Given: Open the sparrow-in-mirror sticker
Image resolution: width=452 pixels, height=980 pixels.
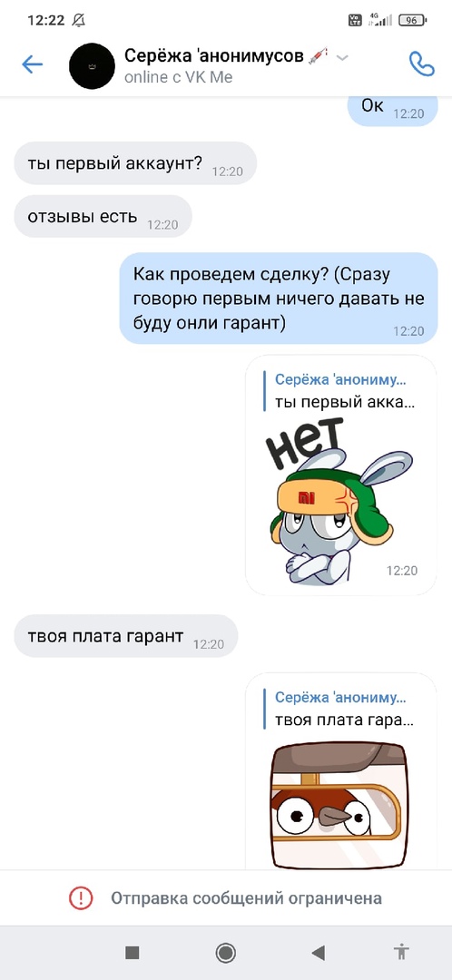Looking at the screenshot, I should [338, 805].
